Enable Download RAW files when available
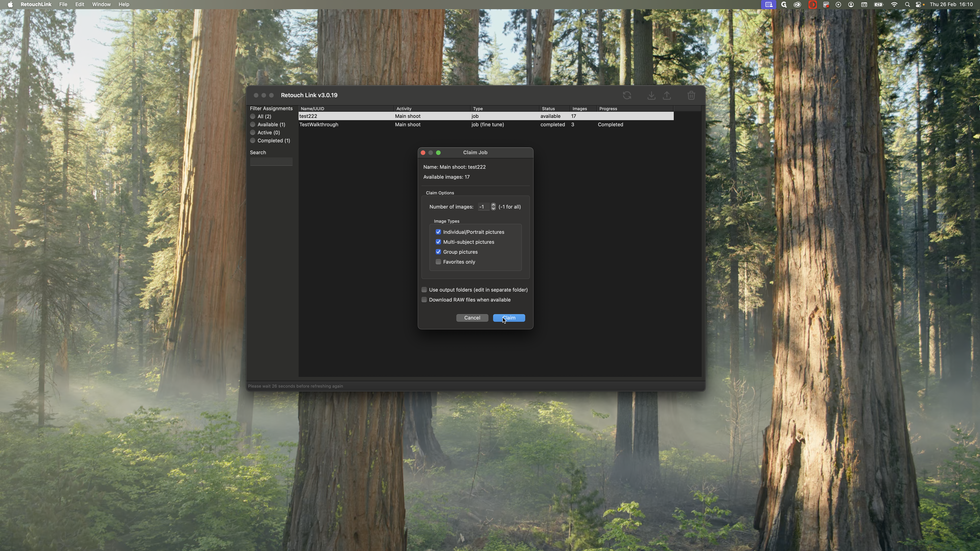This screenshot has height=551, width=980. (x=424, y=300)
